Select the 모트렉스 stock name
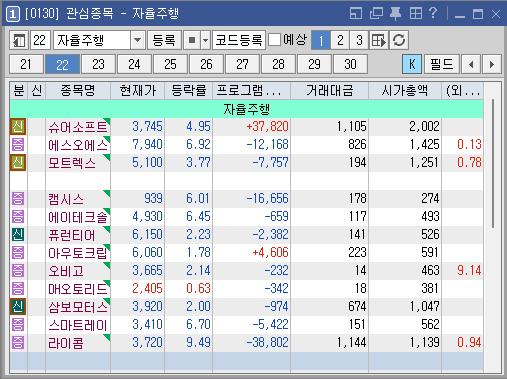 72,163
